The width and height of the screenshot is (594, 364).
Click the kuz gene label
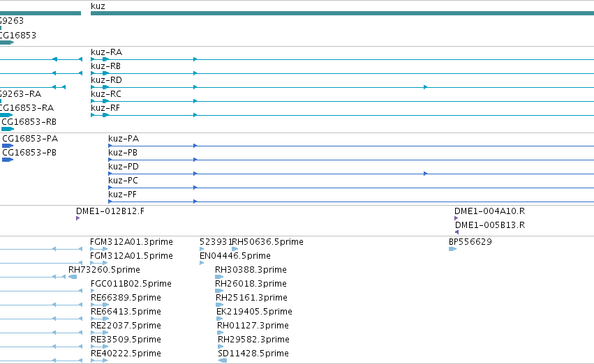pyautogui.click(x=98, y=6)
